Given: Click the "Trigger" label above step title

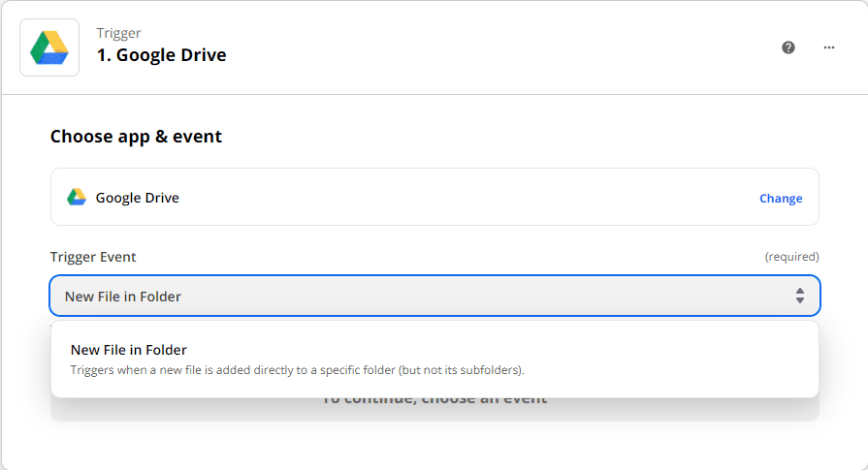Looking at the screenshot, I should click(x=118, y=33).
